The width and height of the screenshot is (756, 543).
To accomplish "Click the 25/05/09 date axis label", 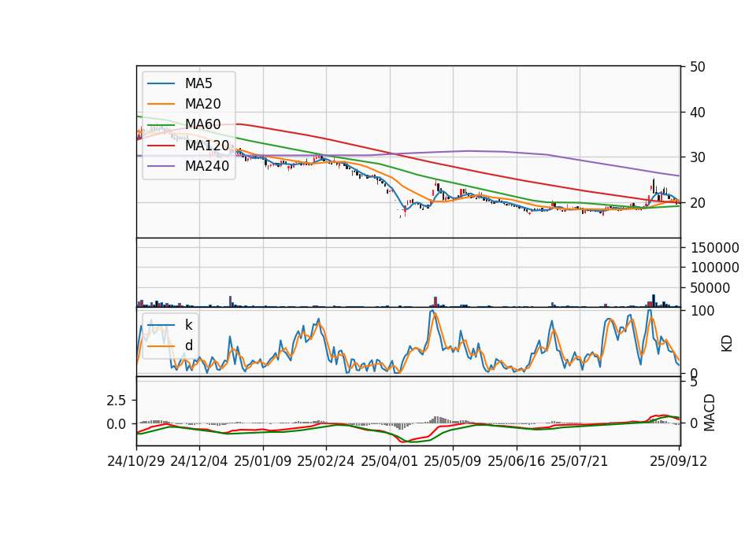I will coord(453,461).
